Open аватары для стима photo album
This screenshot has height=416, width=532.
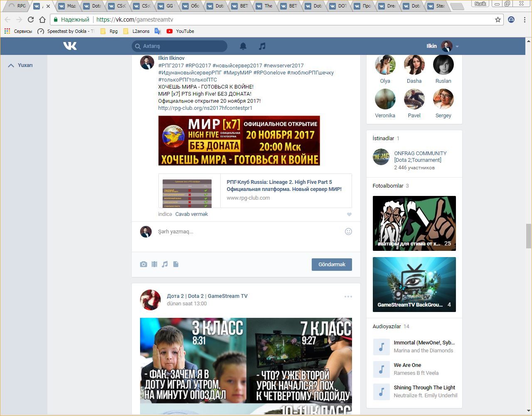414,223
